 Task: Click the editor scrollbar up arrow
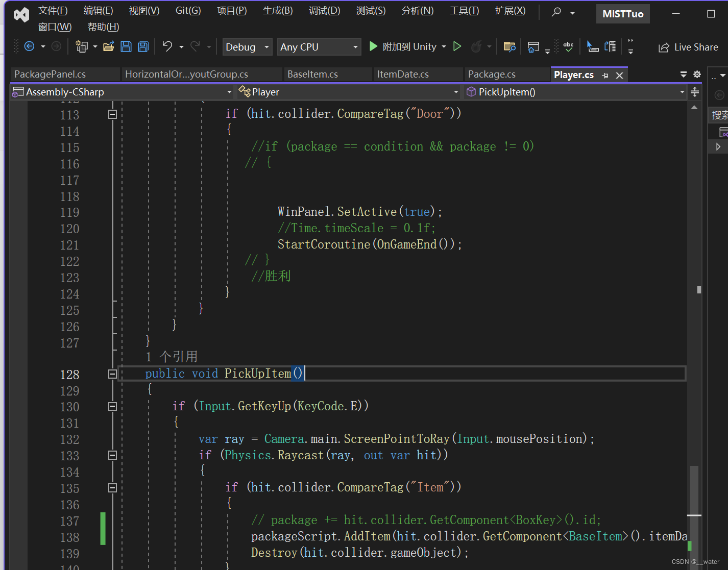pyautogui.click(x=694, y=107)
